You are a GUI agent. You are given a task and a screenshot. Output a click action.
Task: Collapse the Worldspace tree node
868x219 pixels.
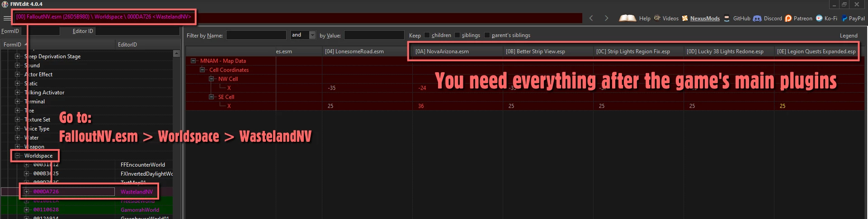17,156
